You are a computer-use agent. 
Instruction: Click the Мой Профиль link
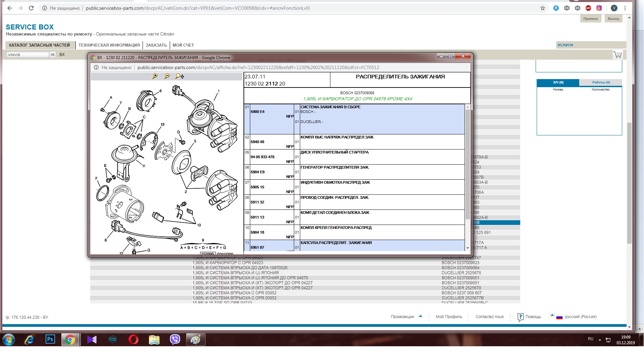(449, 317)
